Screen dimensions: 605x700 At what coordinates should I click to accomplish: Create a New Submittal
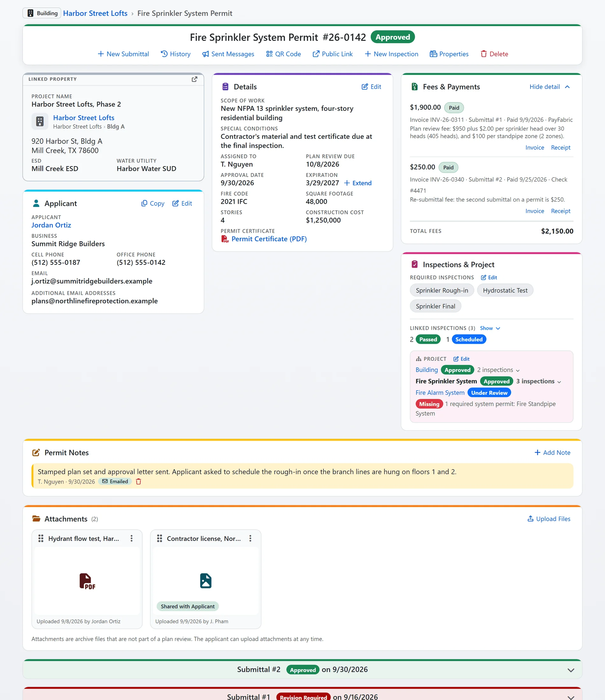[x=123, y=54]
